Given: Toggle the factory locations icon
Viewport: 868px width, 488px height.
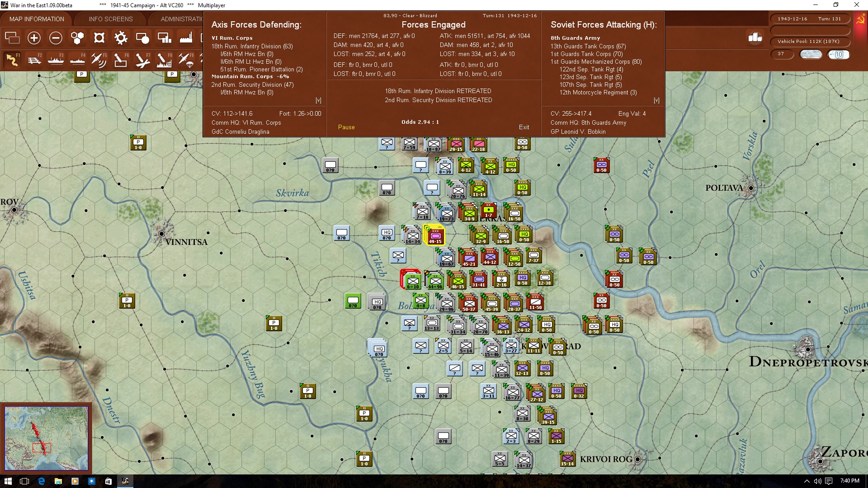Looking at the screenshot, I should [186, 38].
